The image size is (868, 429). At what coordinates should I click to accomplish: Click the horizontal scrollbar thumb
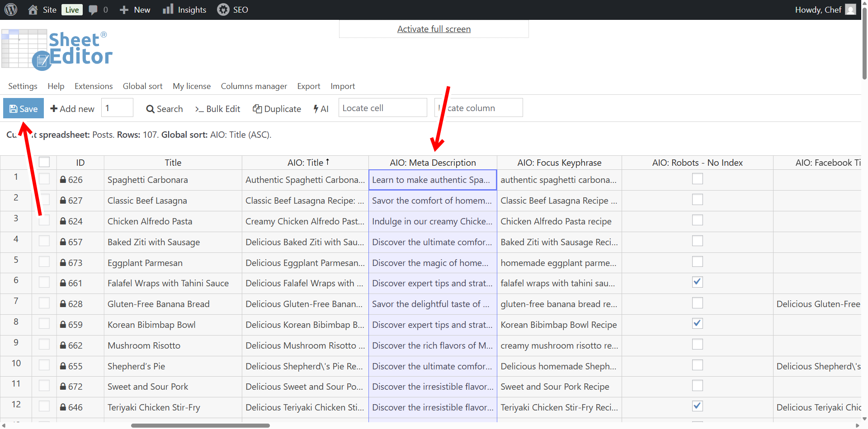click(200, 425)
